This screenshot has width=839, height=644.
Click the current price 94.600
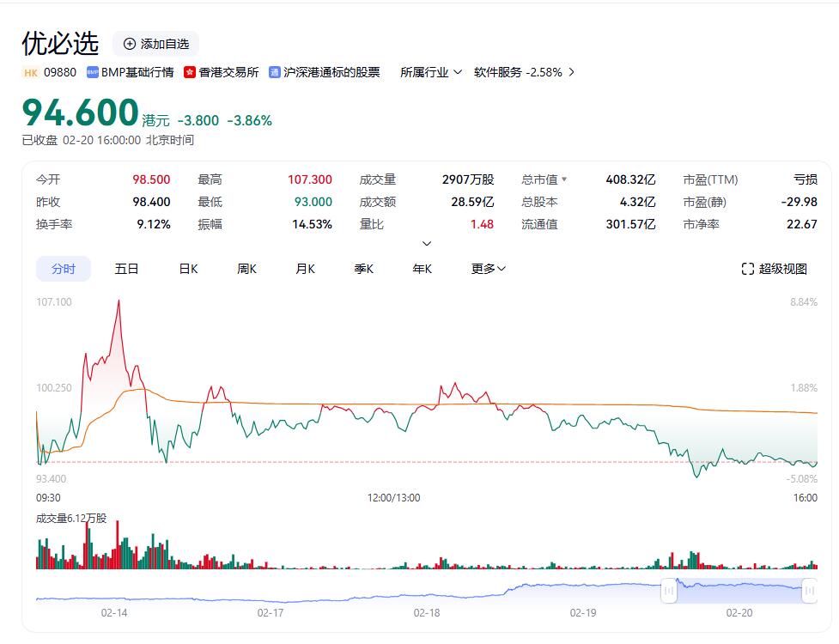click(x=80, y=112)
